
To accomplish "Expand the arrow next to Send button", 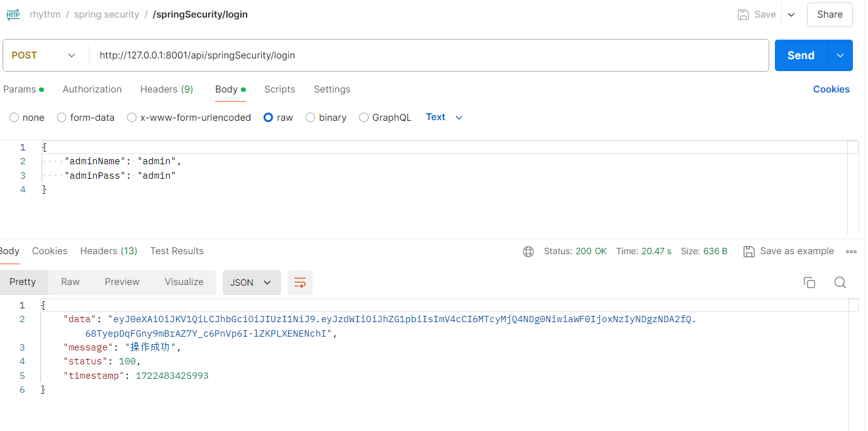I will [x=840, y=55].
